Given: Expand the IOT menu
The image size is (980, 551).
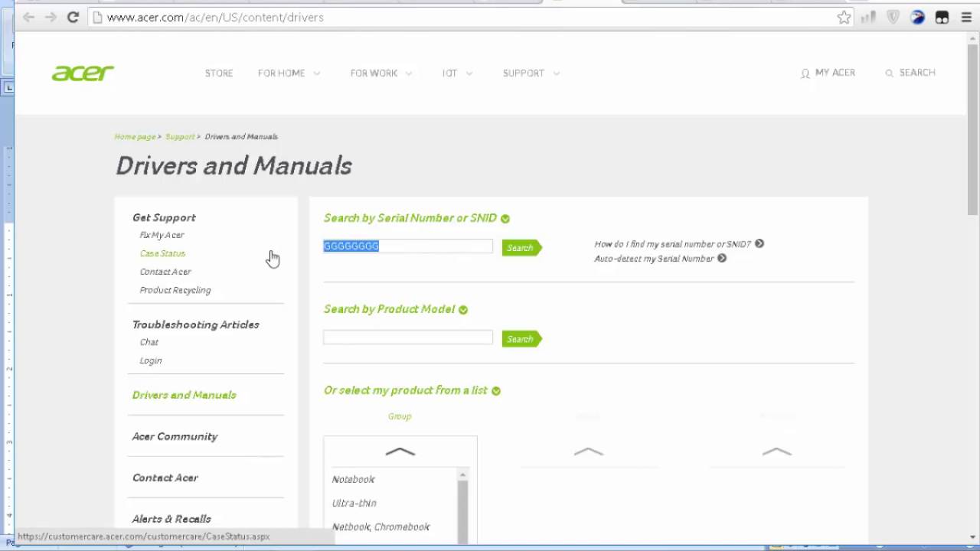Looking at the screenshot, I should pos(457,73).
